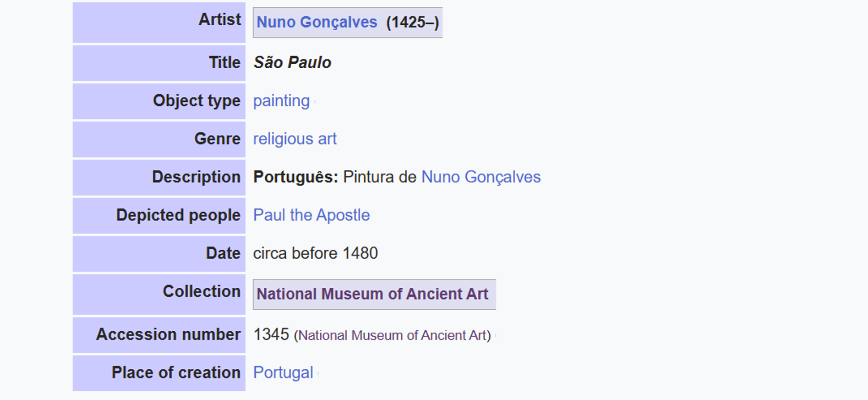Click the Português language label in Description
The width and height of the screenshot is (868, 400).
295,177
